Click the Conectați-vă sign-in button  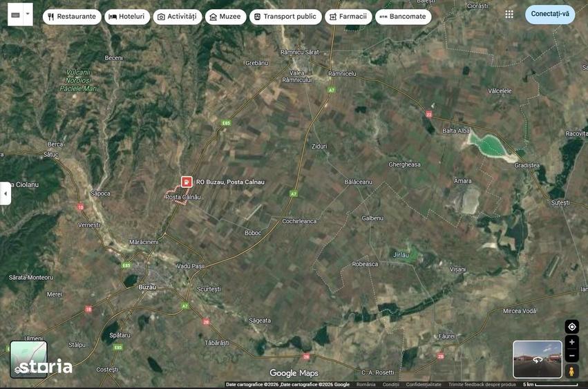click(550, 15)
